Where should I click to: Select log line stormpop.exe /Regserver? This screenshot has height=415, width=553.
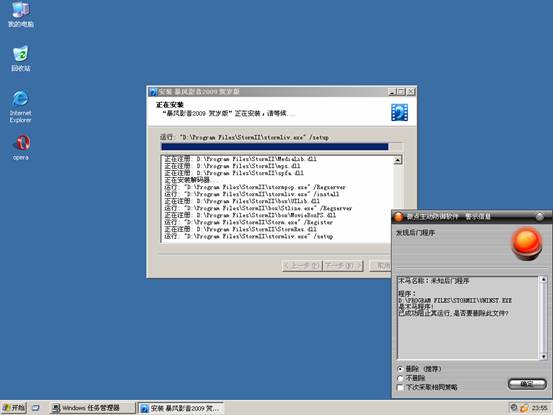(x=255, y=187)
